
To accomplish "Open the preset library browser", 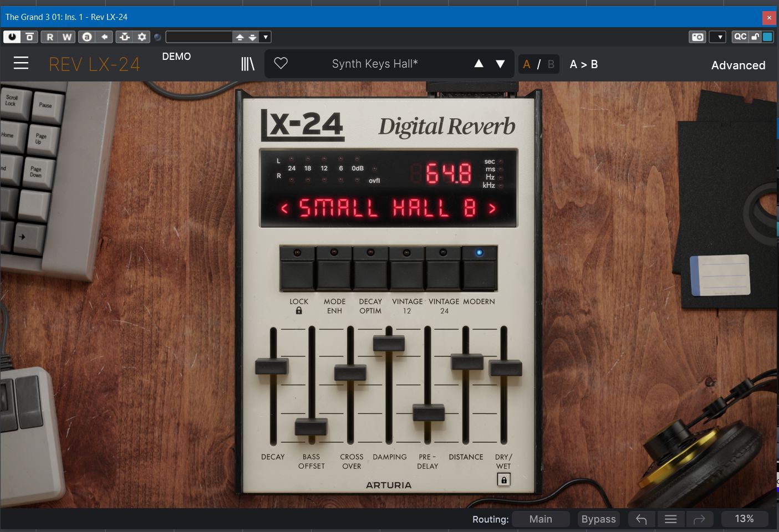I will pos(247,64).
